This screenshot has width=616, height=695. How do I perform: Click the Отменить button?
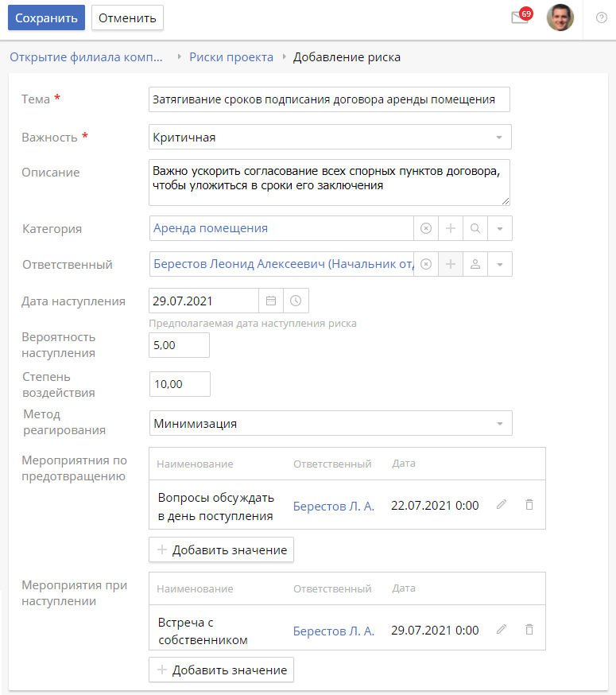pos(127,17)
